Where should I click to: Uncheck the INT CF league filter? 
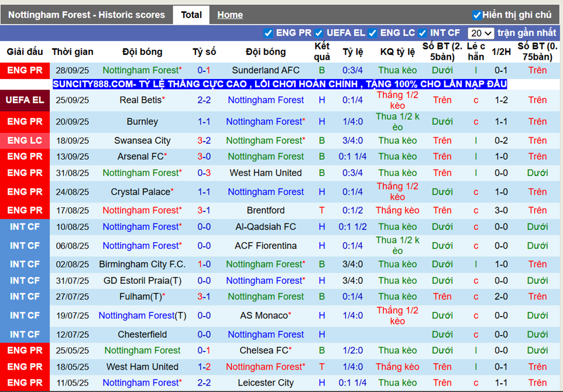tap(423, 33)
